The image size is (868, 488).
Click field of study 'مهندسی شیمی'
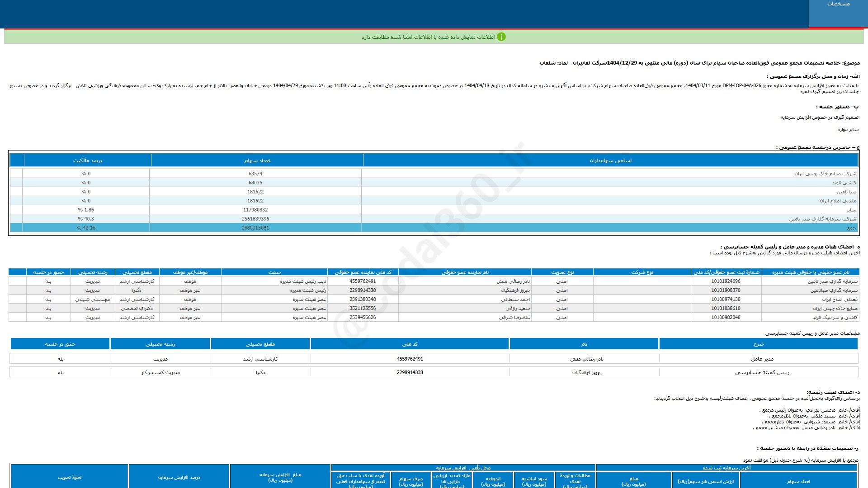tap(93, 299)
